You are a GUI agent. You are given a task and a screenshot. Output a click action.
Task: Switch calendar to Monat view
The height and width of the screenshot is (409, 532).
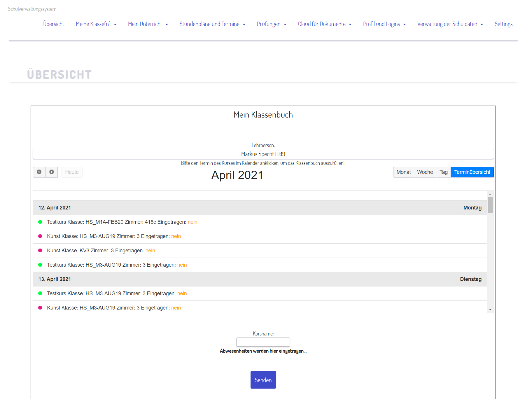(x=403, y=172)
